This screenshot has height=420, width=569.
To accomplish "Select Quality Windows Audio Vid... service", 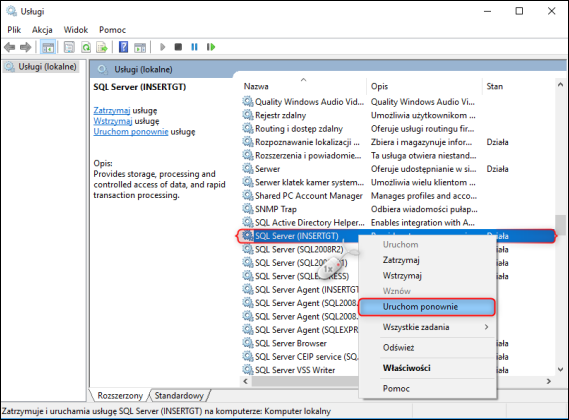I will coord(310,102).
